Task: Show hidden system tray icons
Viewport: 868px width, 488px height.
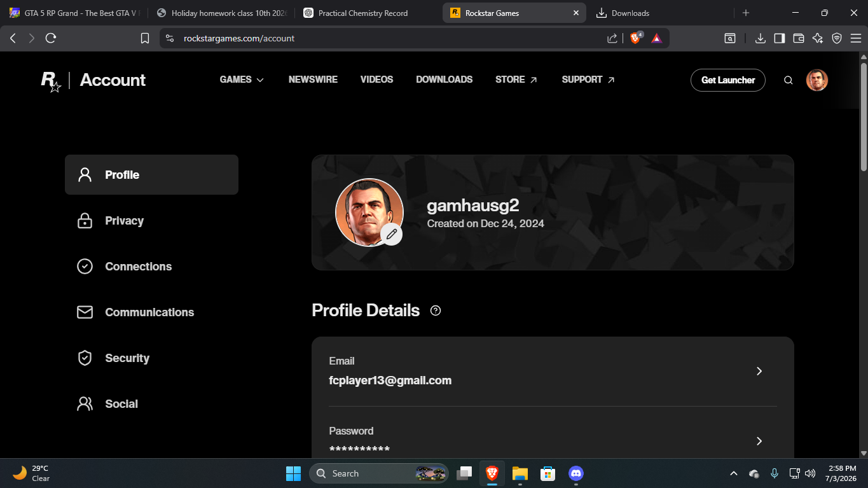Action: 734,473
